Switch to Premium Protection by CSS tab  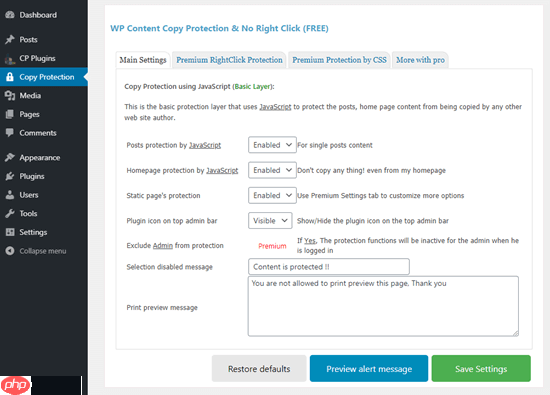click(x=339, y=60)
